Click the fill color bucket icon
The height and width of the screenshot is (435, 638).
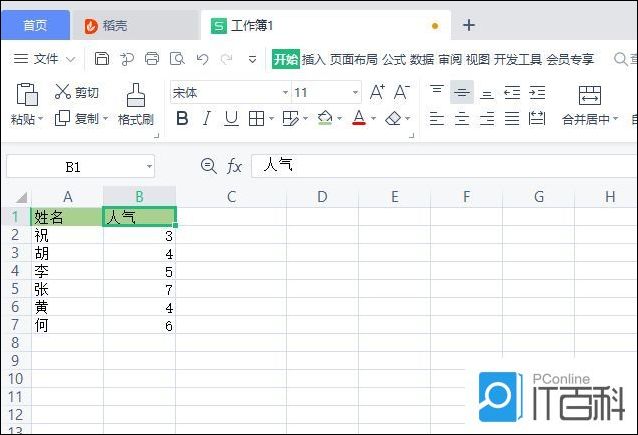[325, 118]
